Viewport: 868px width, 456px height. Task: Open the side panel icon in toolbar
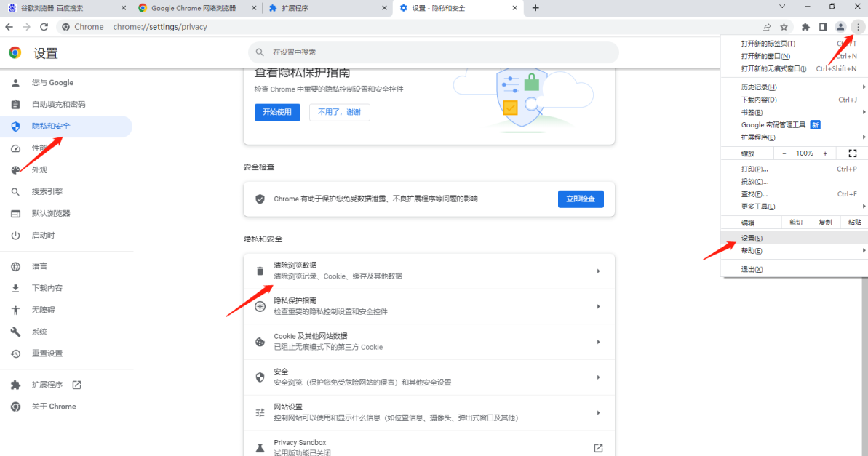823,27
